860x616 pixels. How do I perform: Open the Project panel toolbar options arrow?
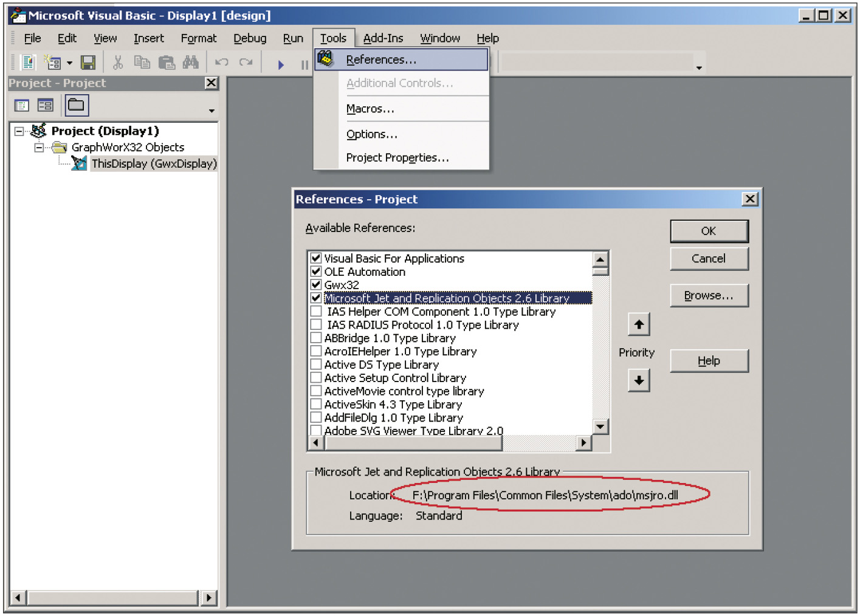pos(212,111)
